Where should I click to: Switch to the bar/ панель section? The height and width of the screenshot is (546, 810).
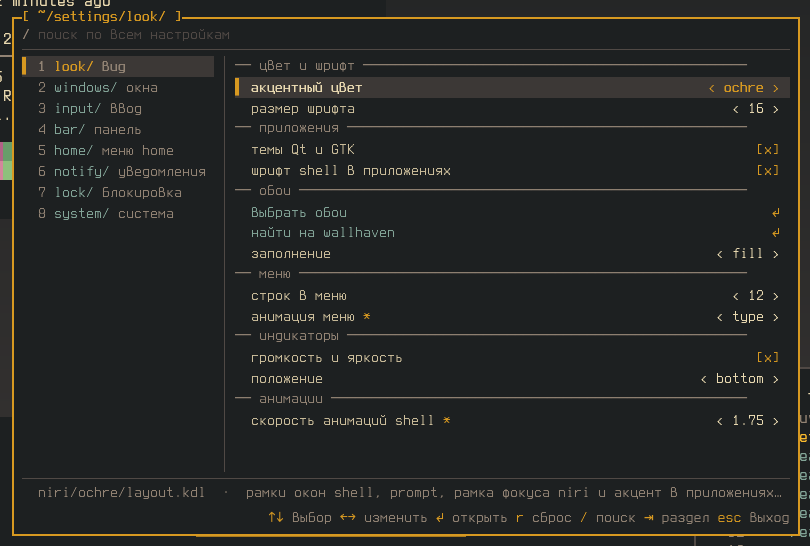(118, 130)
